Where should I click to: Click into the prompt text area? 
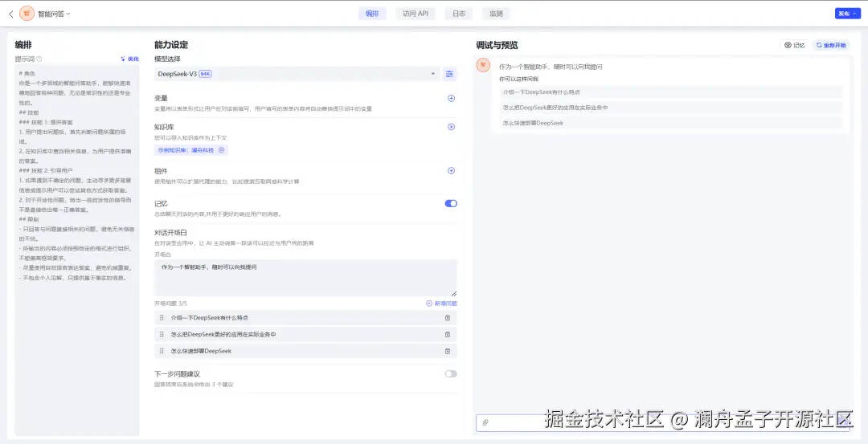click(x=76, y=251)
